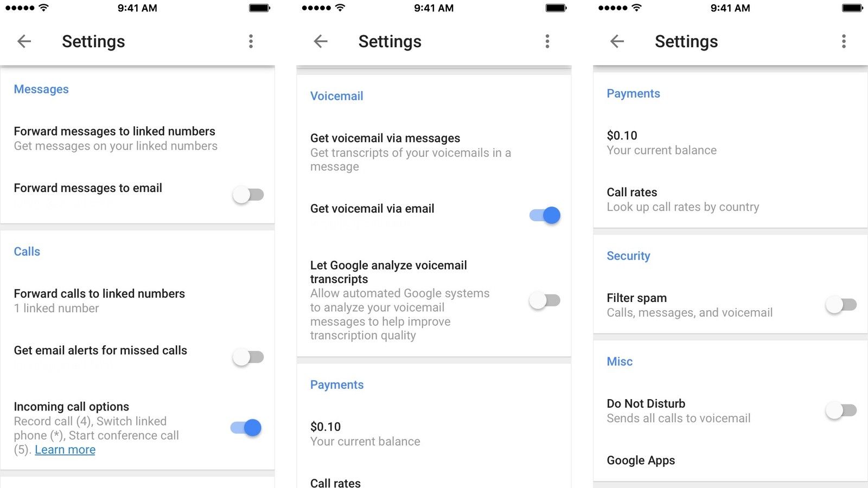Select Get voicemail via messages option
Screen dimensions: 868x488
tap(434, 152)
